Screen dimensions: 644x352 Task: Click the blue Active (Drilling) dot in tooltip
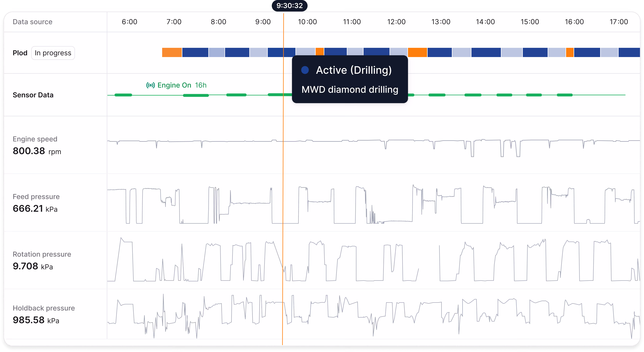click(305, 70)
